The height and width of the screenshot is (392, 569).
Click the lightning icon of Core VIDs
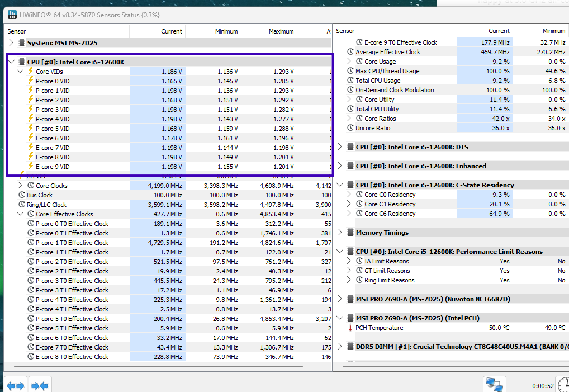coord(31,71)
